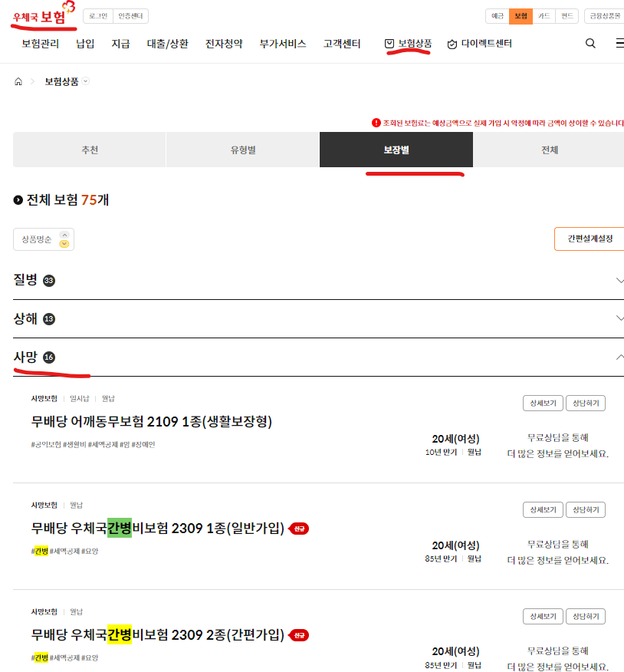Open the 보험상품 breadcrumb dropdown

(85, 81)
